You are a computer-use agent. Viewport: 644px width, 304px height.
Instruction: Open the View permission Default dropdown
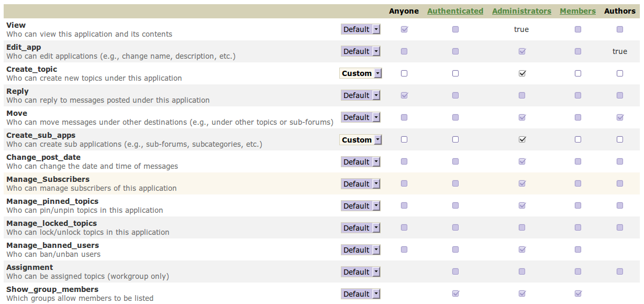coord(361,29)
